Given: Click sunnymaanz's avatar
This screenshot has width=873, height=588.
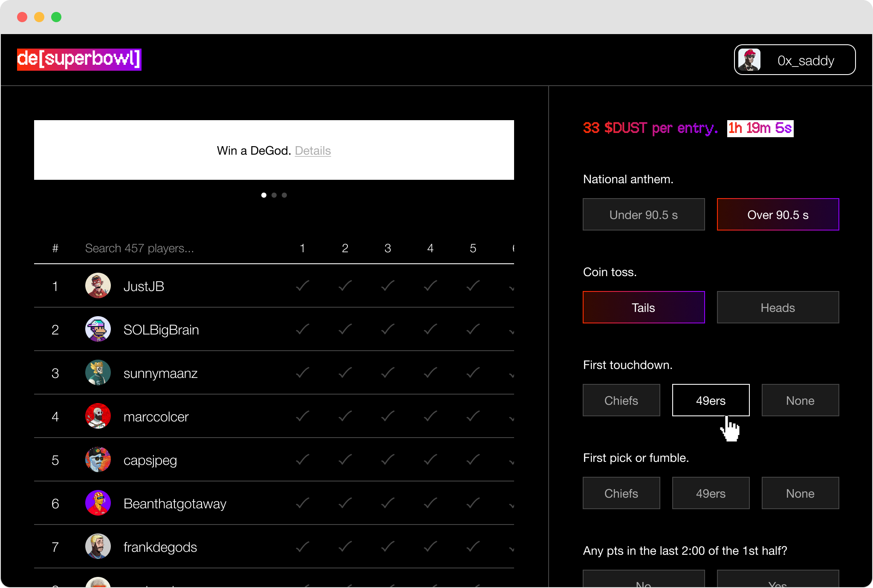Looking at the screenshot, I should (98, 372).
